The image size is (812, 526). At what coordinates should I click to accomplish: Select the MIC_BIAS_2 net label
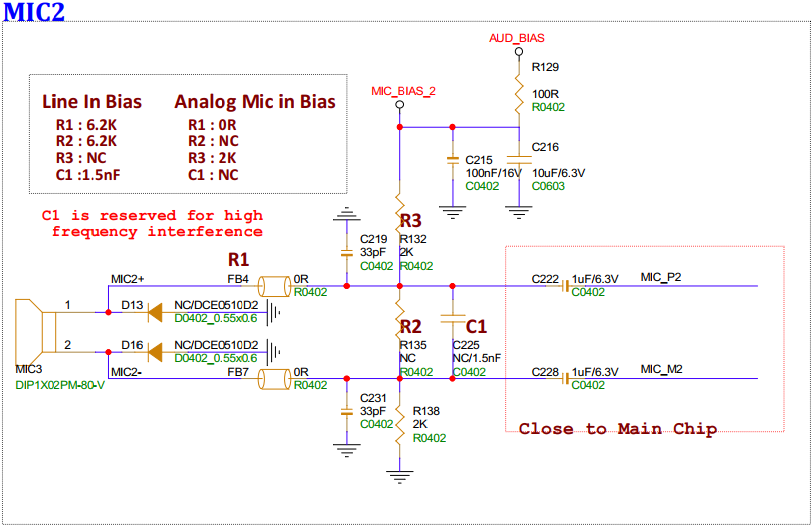coord(403,91)
